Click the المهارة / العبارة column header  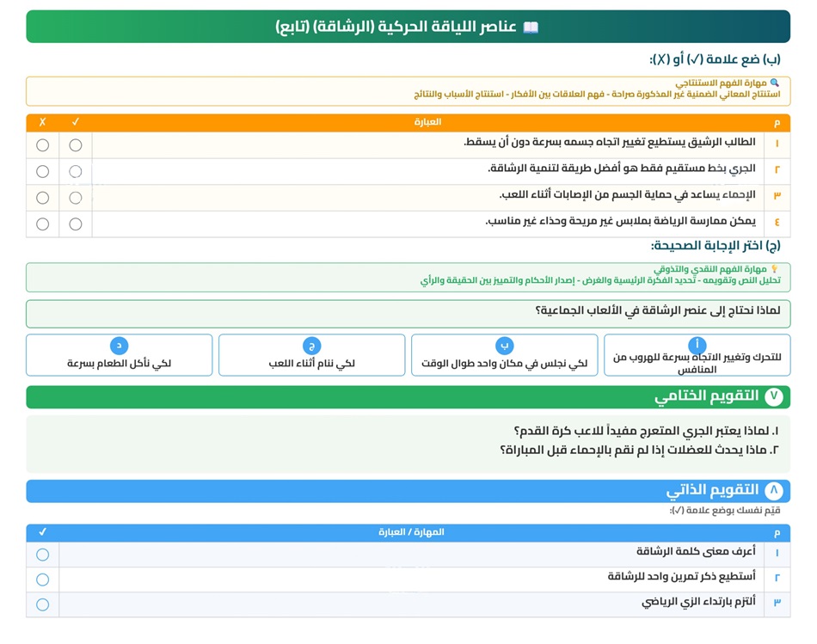point(411,532)
